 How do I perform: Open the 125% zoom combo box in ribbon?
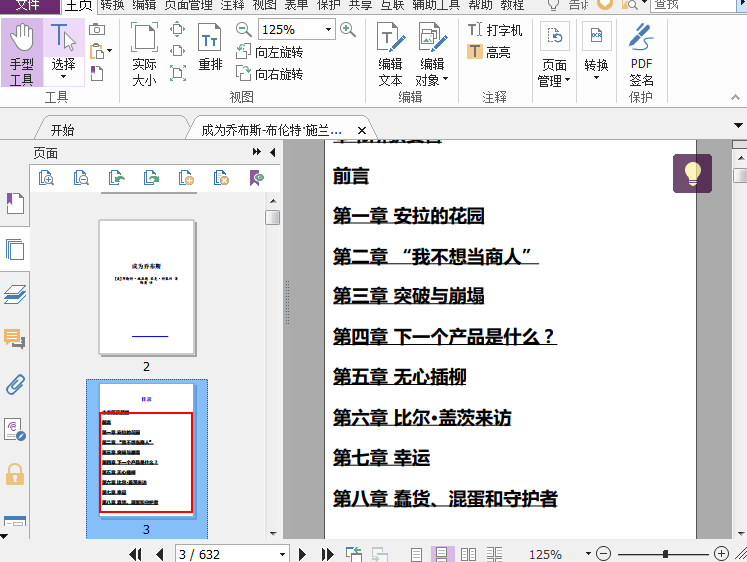(x=296, y=30)
